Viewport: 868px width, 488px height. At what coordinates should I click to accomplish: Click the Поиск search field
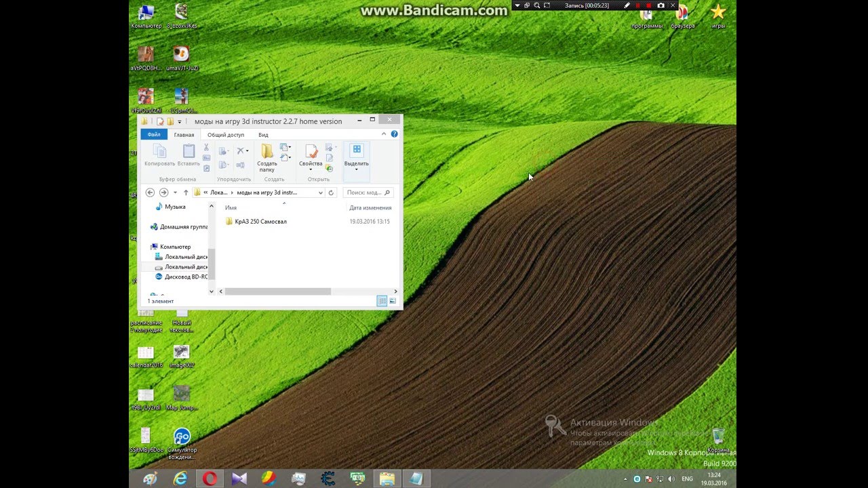pos(368,192)
